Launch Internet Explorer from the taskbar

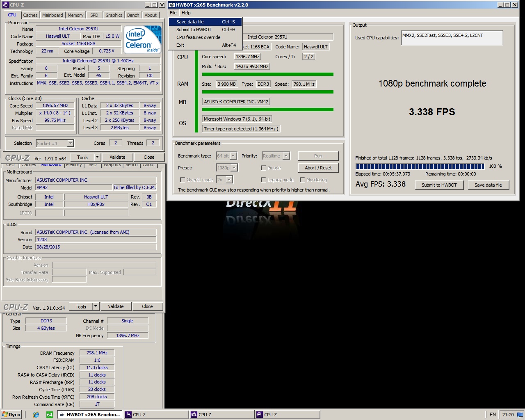[36, 415]
